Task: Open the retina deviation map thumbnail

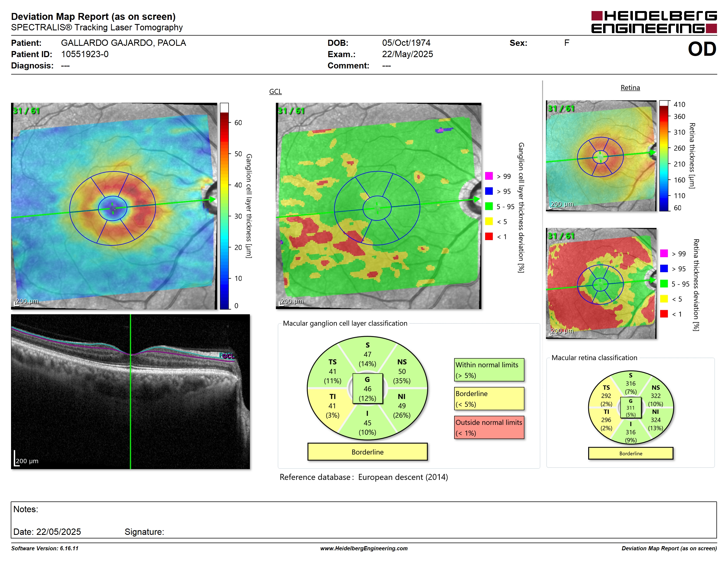Action: 601,283
